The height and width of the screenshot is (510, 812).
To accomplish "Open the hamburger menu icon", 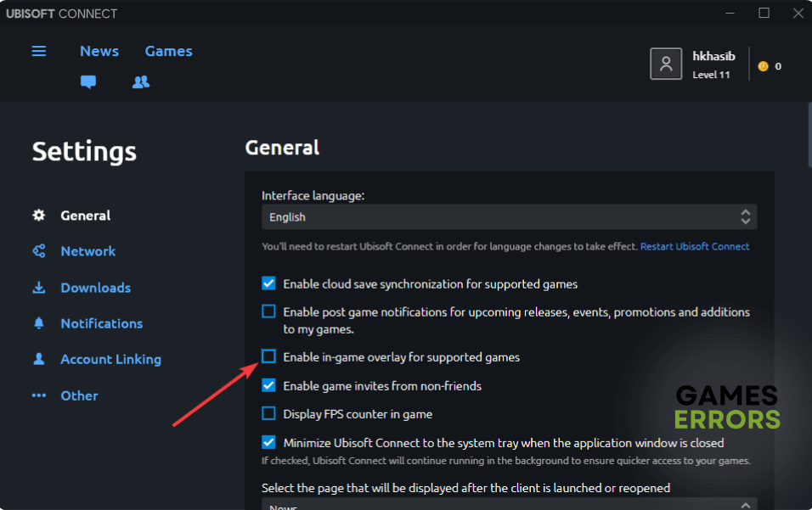I will coord(39,51).
